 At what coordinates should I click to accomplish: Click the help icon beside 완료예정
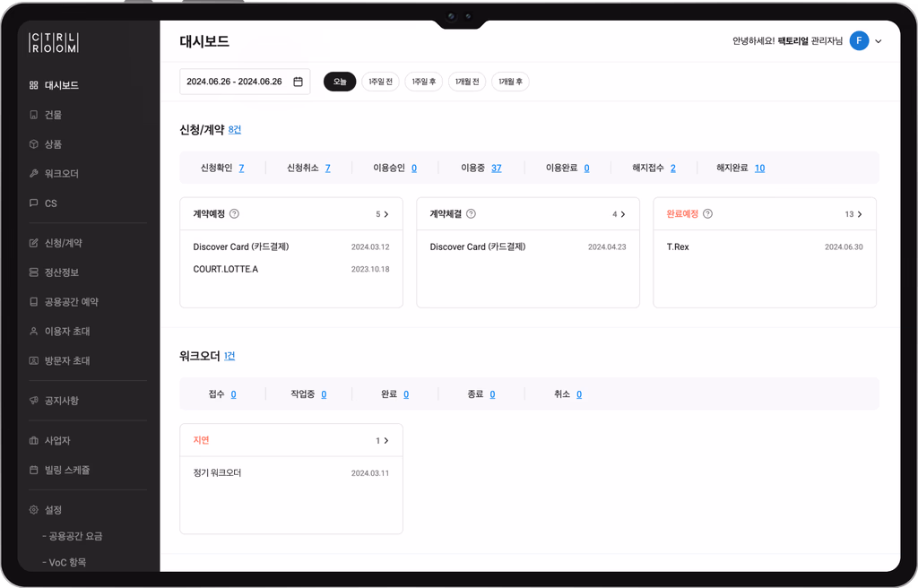click(x=708, y=213)
